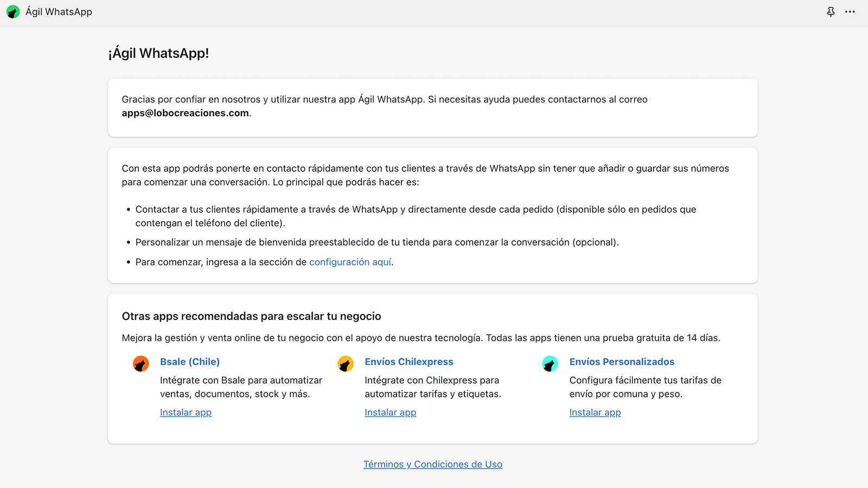This screenshot has width=868, height=488.
Task: Click the Gracias por confiar en nosotros sentence
Action: point(385,106)
